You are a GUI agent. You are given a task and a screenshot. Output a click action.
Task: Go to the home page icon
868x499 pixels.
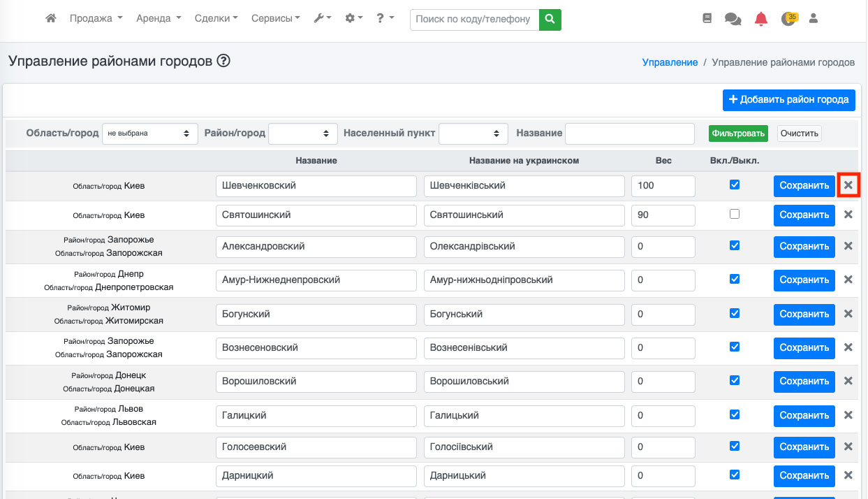pyautogui.click(x=50, y=19)
